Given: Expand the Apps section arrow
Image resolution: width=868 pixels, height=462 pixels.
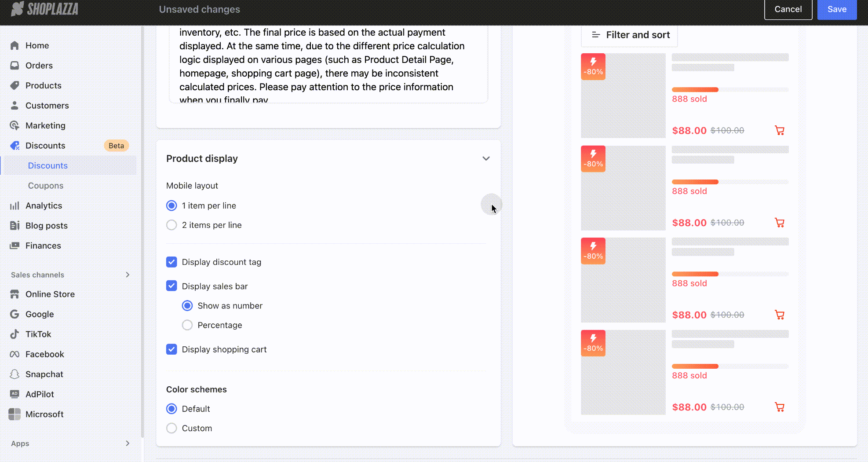Looking at the screenshot, I should coord(128,444).
